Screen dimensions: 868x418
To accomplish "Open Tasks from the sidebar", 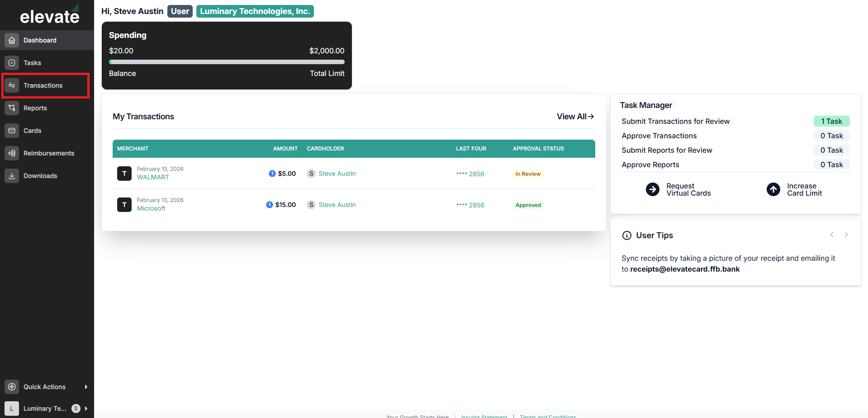I will click(47, 63).
